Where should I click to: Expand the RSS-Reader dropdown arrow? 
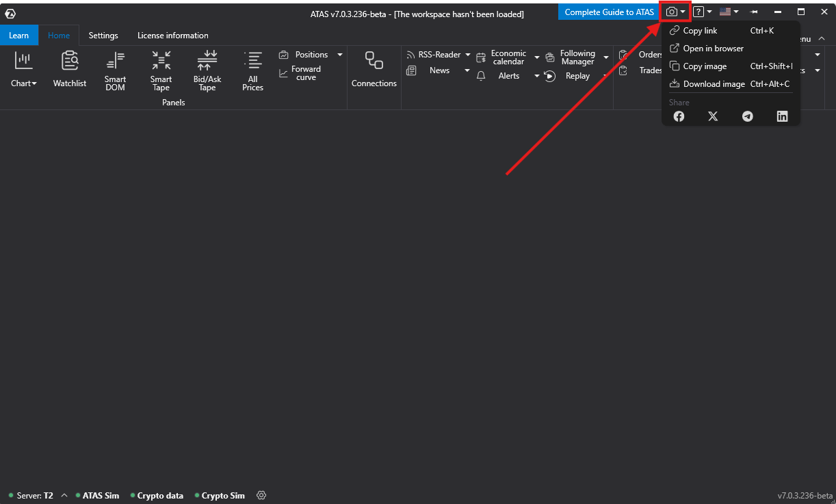click(468, 55)
